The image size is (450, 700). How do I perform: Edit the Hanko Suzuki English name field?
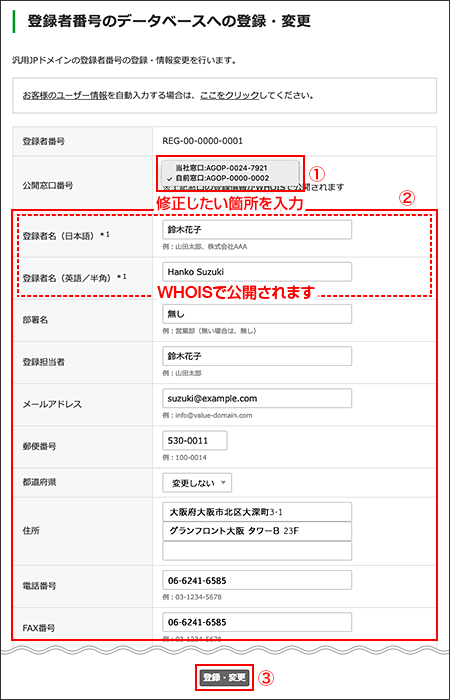(x=257, y=272)
